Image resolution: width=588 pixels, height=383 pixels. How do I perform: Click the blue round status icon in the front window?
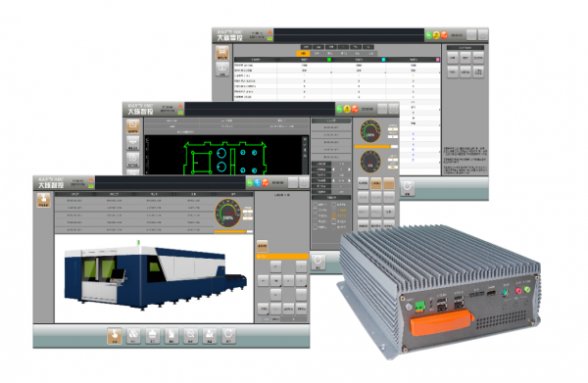click(x=258, y=182)
